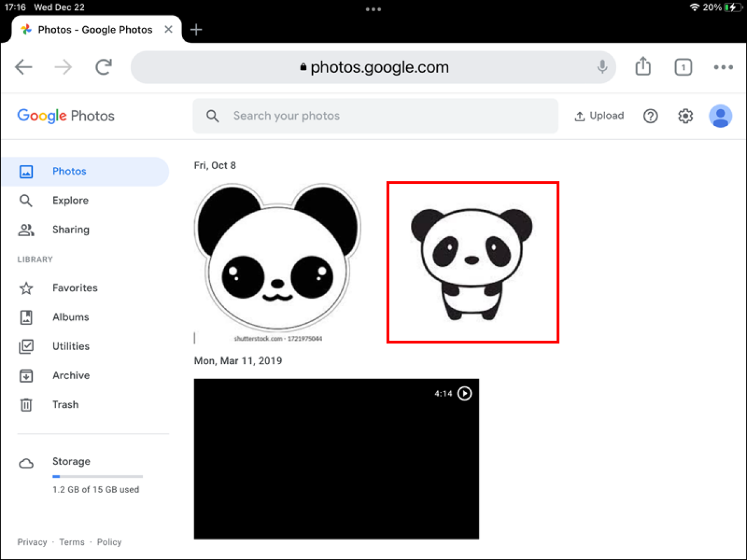View the Archive section

[x=71, y=375]
